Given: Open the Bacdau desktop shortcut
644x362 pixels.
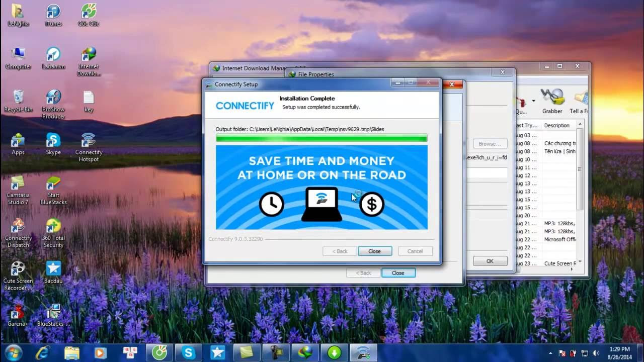Looking at the screenshot, I should (x=53, y=272).
